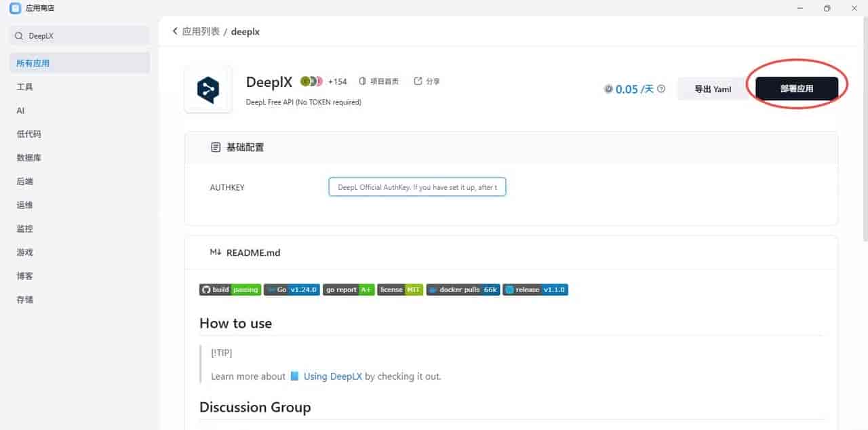868x430 pixels.
Task: Click the go report A+ badge
Action: (x=349, y=290)
